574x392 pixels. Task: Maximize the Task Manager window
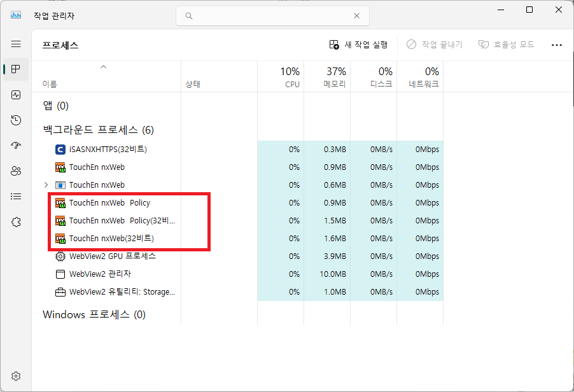tap(529, 10)
